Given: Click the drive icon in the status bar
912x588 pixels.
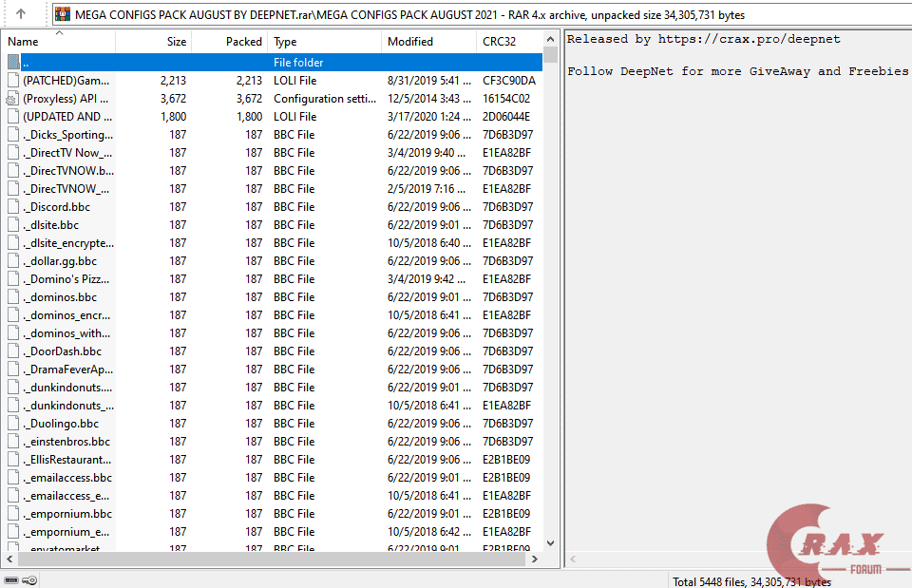Looking at the screenshot, I should [x=10, y=579].
